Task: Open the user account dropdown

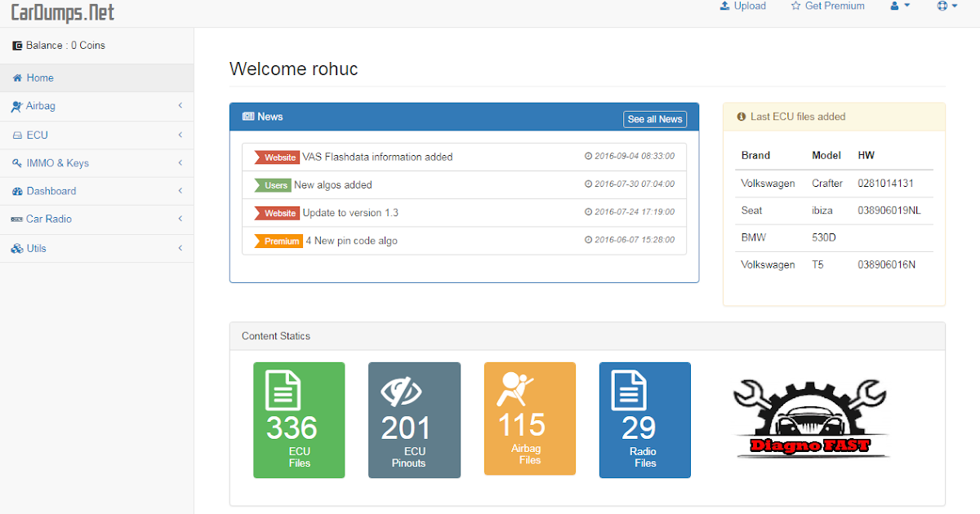Action: pos(900,6)
